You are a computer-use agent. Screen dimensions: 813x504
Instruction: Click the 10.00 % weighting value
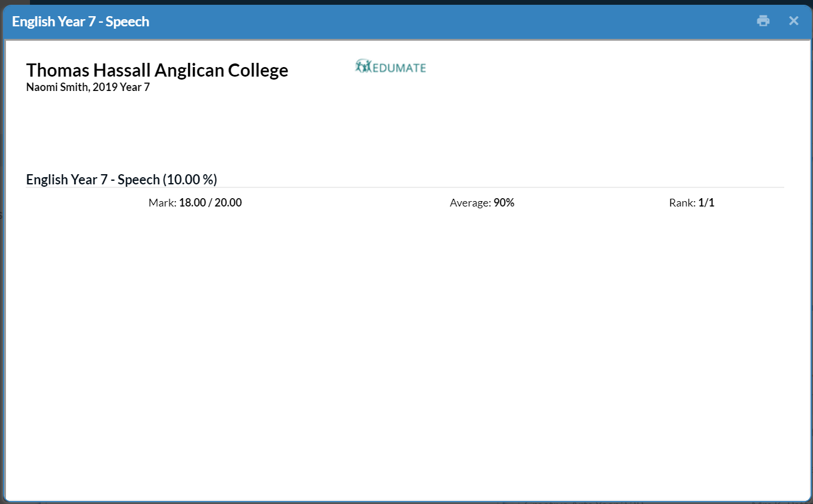click(x=190, y=180)
